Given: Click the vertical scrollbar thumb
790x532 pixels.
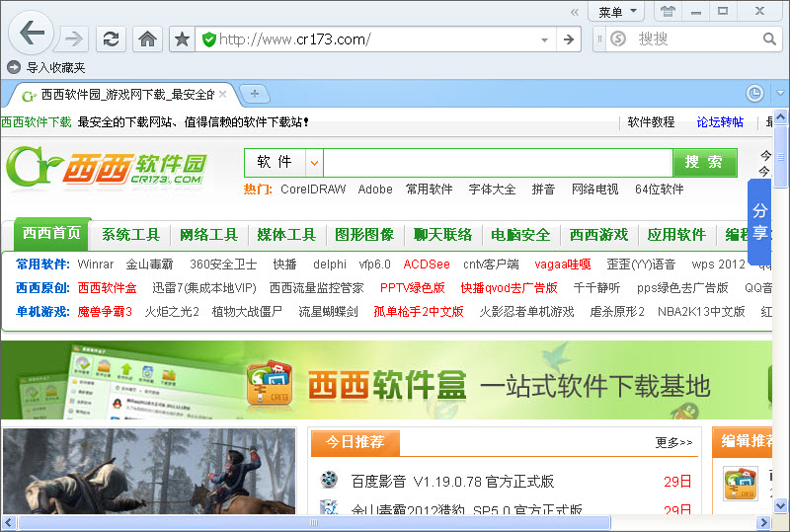Looking at the screenshot, I should click(x=780, y=157).
